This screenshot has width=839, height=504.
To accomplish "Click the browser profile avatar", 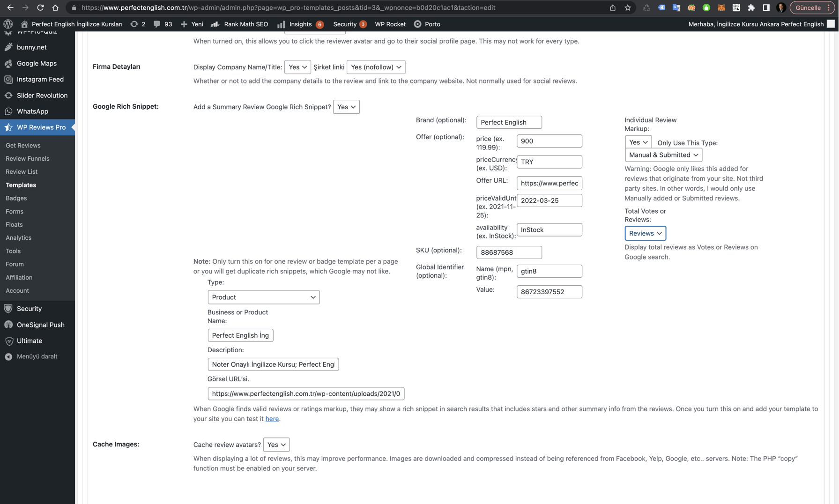I will point(781,7).
